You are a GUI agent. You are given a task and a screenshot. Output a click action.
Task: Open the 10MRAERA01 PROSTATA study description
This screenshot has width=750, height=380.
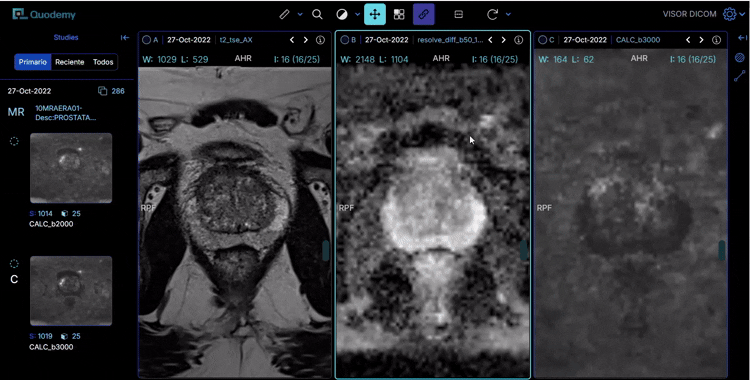pyautogui.click(x=66, y=113)
